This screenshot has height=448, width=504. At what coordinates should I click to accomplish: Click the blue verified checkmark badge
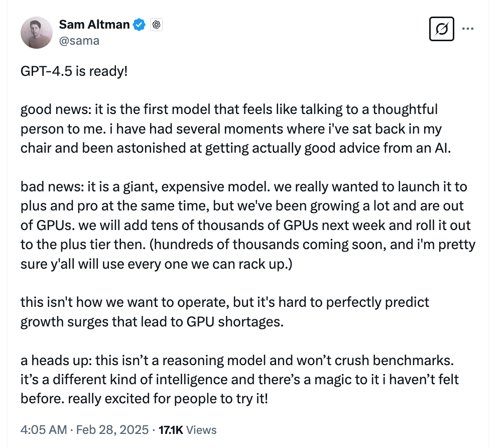(x=139, y=25)
